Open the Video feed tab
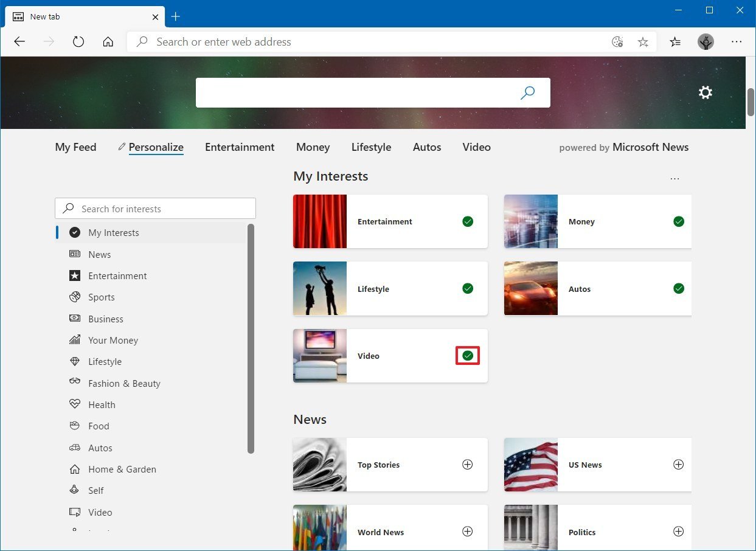The width and height of the screenshot is (756, 551). pyautogui.click(x=476, y=147)
